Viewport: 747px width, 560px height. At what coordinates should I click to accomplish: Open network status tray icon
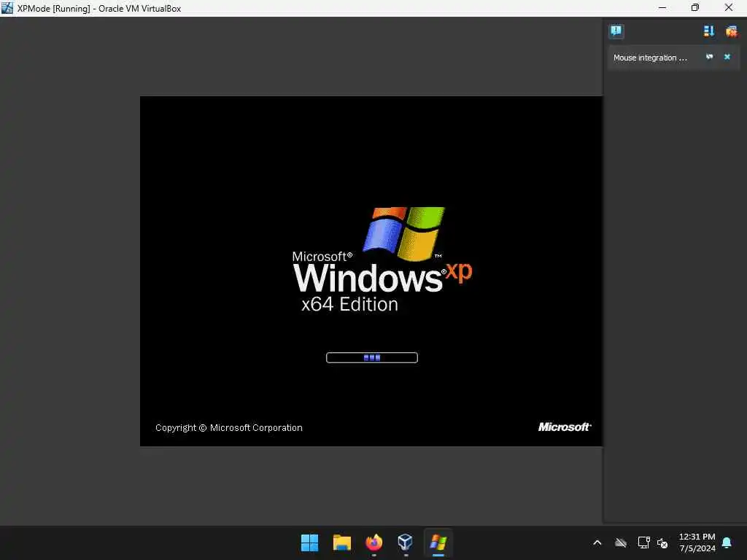click(643, 542)
